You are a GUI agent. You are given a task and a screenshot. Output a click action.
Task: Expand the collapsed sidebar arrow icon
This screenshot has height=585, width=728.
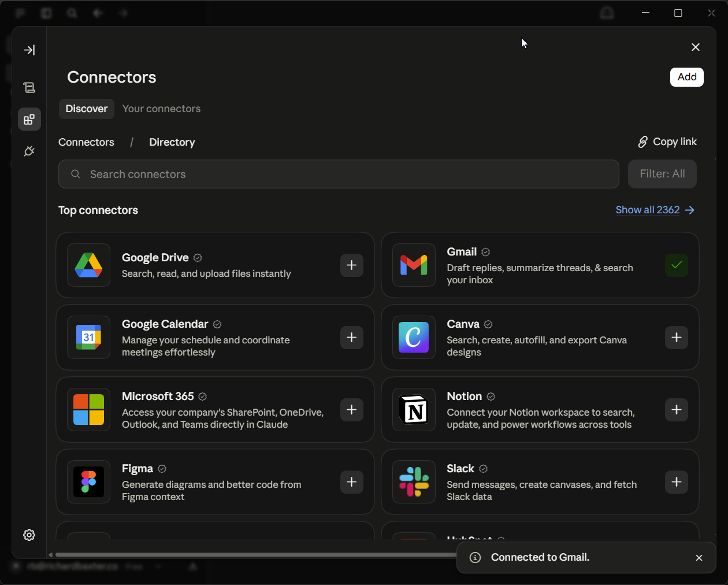pyautogui.click(x=29, y=50)
